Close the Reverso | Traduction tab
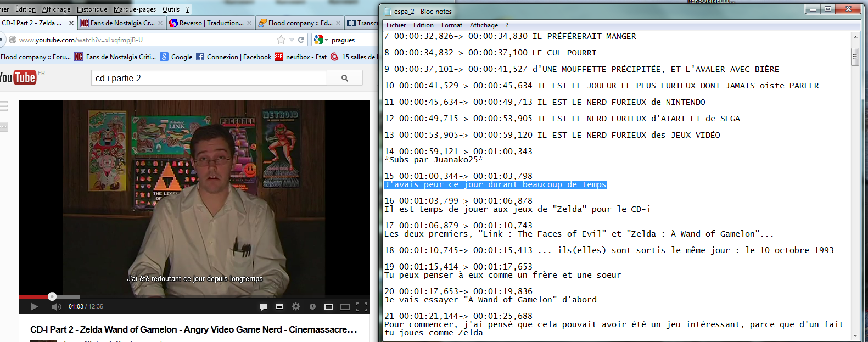Image resolution: width=868 pixels, height=342 pixels. tap(249, 23)
